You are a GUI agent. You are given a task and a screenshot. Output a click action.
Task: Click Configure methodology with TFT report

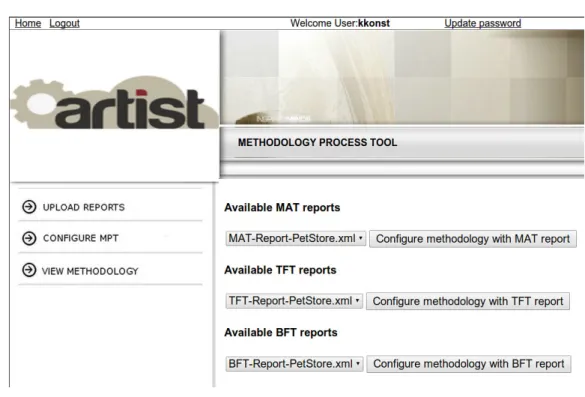pos(468,301)
